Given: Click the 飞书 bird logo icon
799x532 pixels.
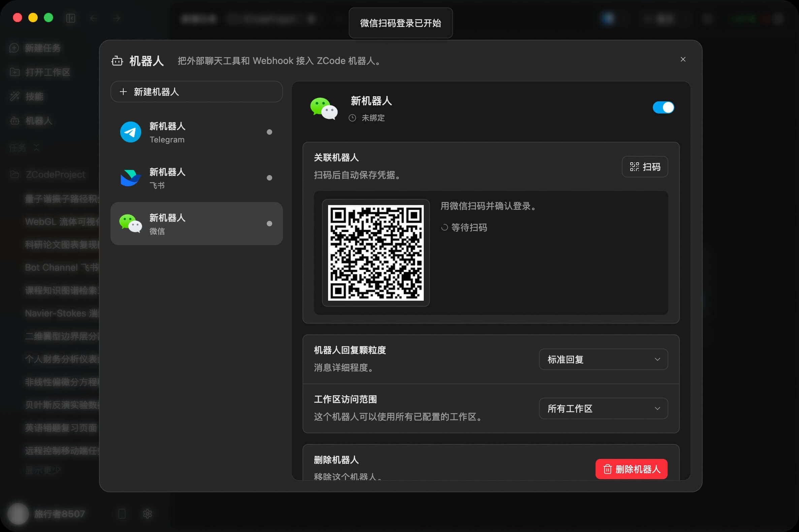Looking at the screenshot, I should (x=131, y=178).
